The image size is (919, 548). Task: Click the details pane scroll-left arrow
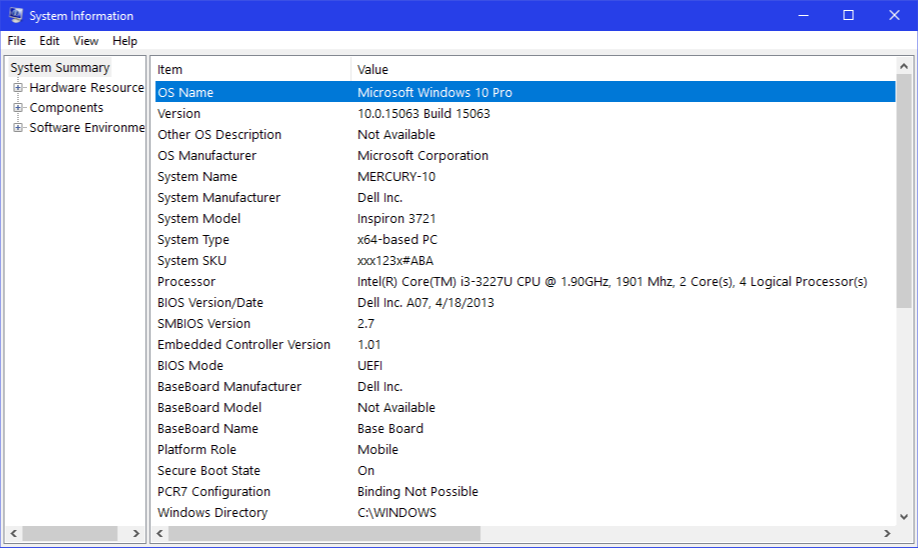(159, 533)
